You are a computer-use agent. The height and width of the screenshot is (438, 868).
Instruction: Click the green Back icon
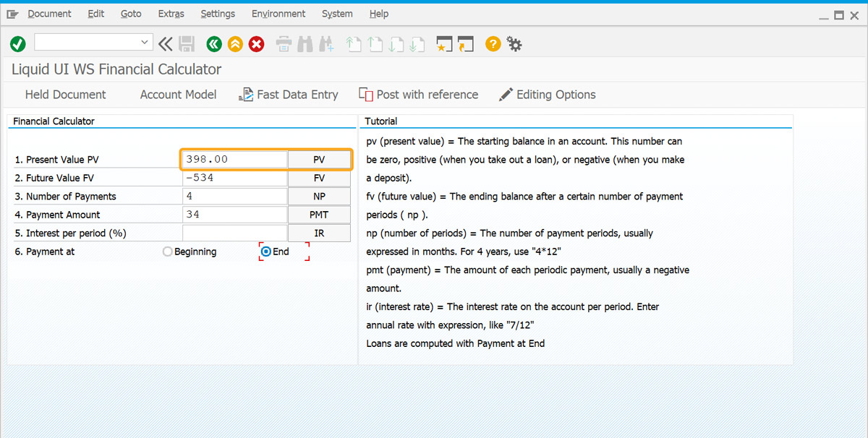(x=213, y=44)
